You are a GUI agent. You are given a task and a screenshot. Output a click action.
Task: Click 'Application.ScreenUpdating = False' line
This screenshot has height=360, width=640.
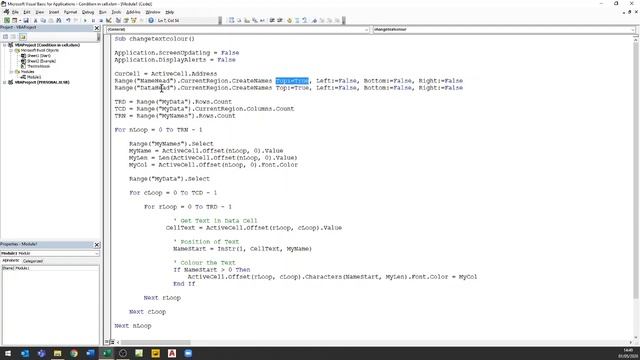click(x=177, y=53)
